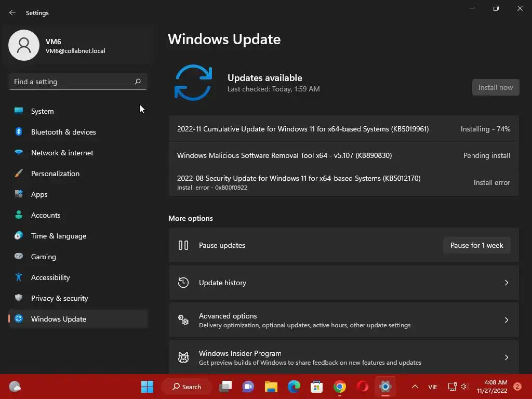This screenshot has width=532, height=399.
Task: Click Pause for 1 week button
Action: [476, 245]
